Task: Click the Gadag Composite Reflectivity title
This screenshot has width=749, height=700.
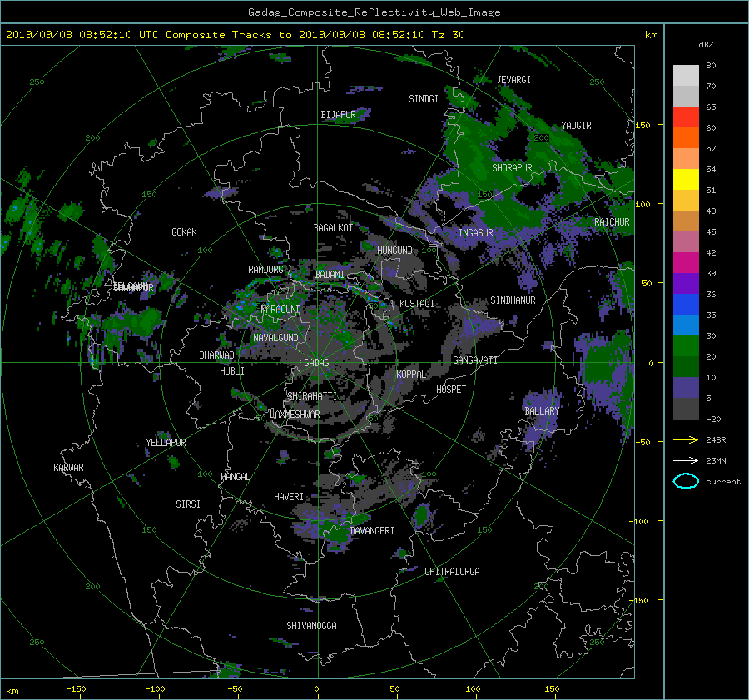Action: point(374,12)
